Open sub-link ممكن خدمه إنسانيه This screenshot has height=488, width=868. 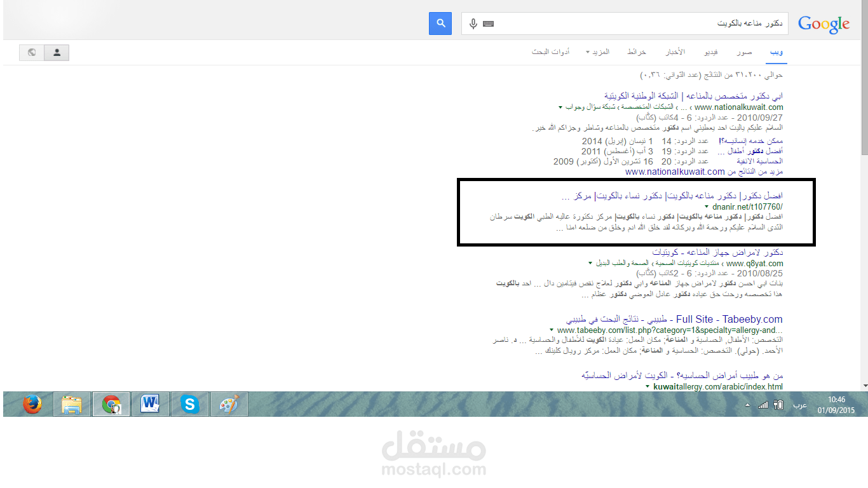750,141
